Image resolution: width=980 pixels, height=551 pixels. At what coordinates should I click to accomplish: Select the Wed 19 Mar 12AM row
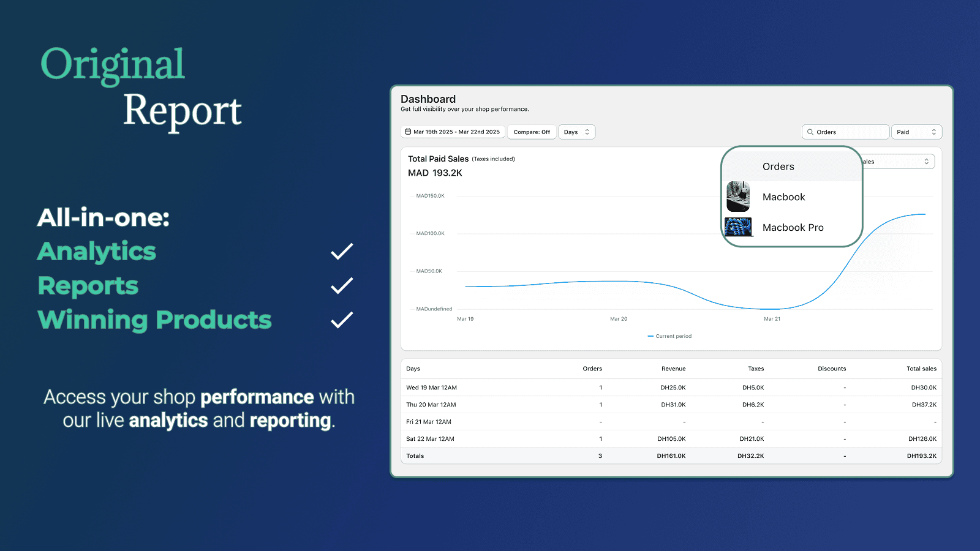431,388
